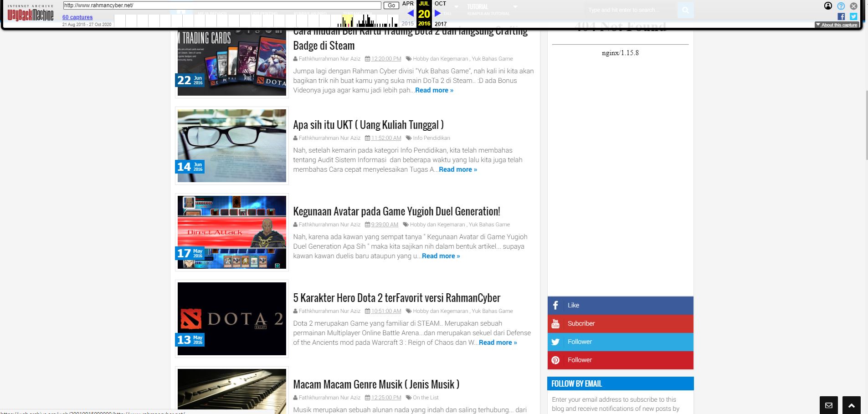Read more on UKT article

pos(458,169)
